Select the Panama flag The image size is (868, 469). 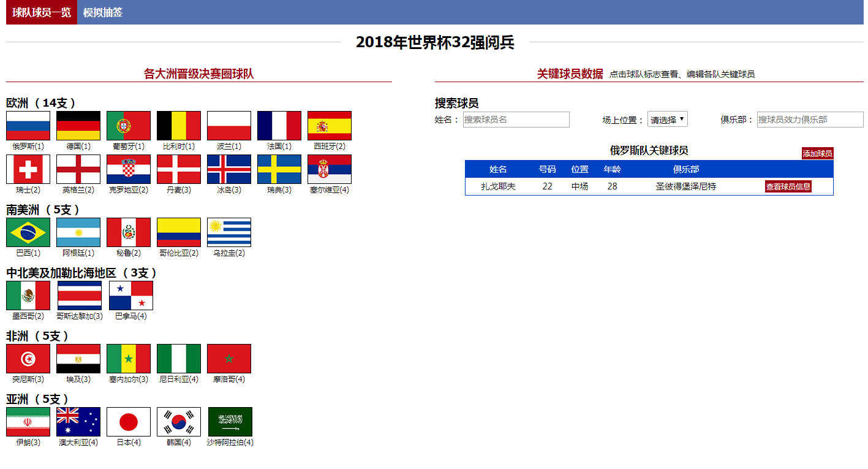[x=131, y=296]
